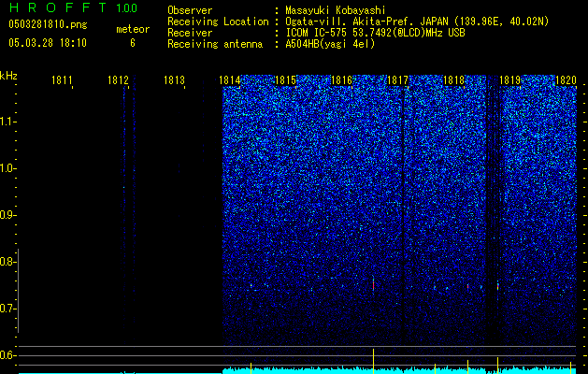
Task: Click the red meteor echo between 1816 and 1817
Action: coord(373,284)
